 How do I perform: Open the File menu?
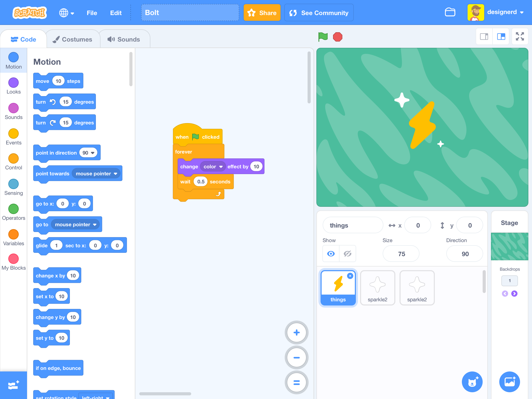click(92, 13)
